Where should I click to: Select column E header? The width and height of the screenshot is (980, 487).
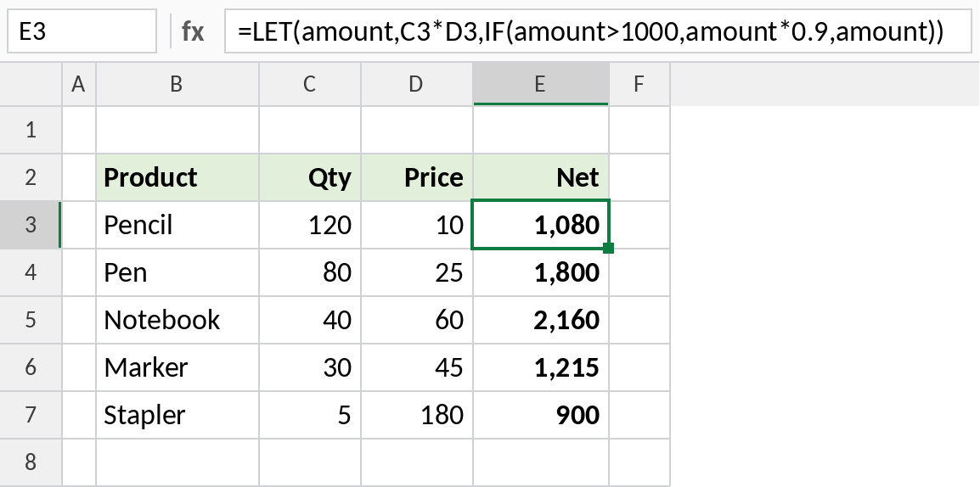click(x=541, y=84)
